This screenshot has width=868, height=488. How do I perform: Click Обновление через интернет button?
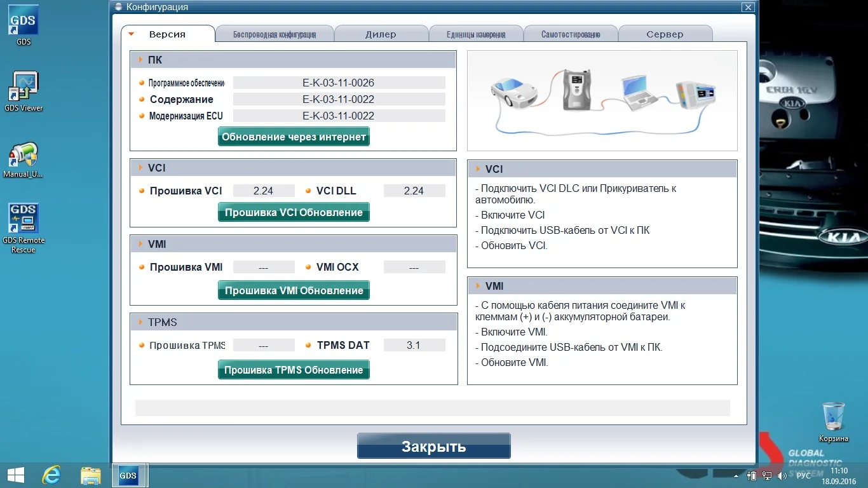(294, 137)
